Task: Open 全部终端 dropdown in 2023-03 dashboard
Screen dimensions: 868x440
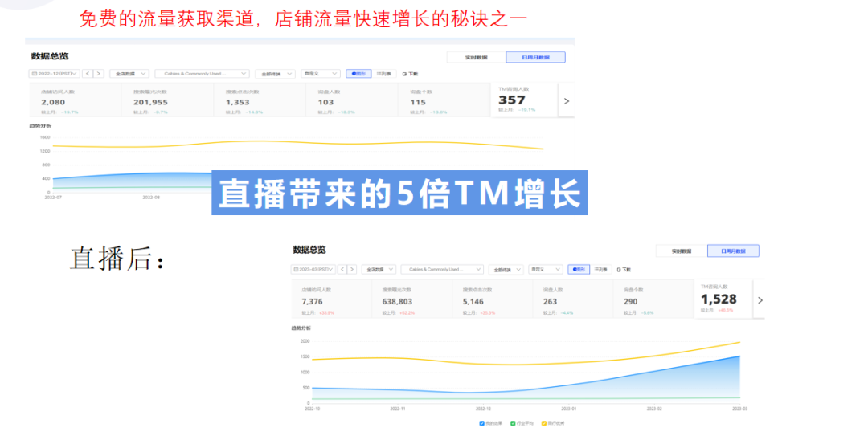Action: (506, 269)
